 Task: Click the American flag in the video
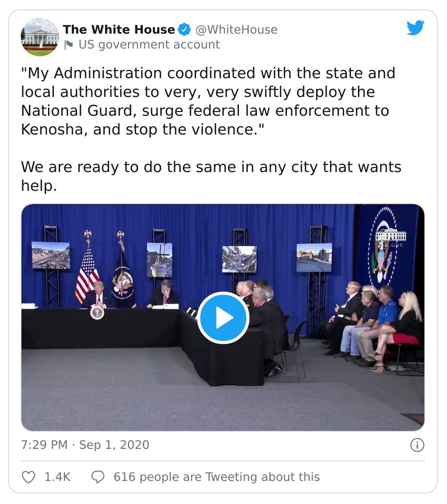pyautogui.click(x=87, y=272)
